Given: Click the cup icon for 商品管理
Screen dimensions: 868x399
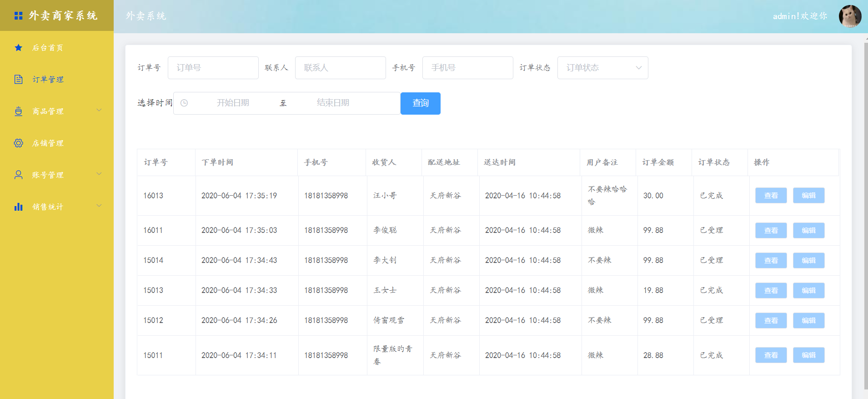Looking at the screenshot, I should click(18, 111).
